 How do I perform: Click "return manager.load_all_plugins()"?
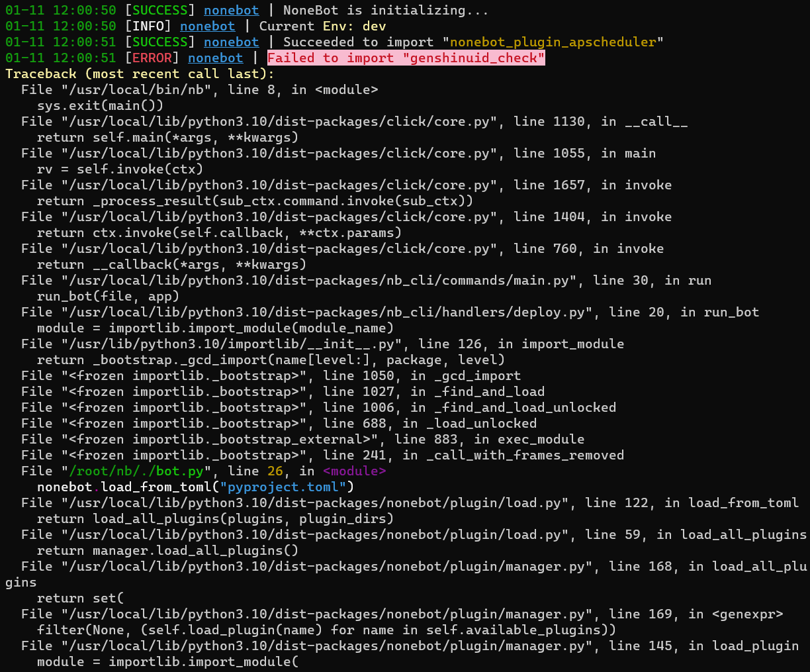pyautogui.click(x=167, y=550)
